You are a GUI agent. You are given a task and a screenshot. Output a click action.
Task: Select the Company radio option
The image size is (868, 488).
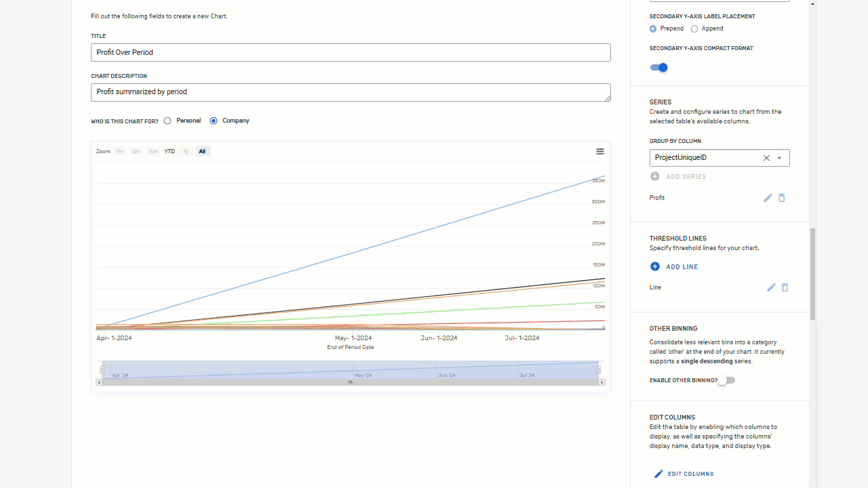pyautogui.click(x=214, y=121)
